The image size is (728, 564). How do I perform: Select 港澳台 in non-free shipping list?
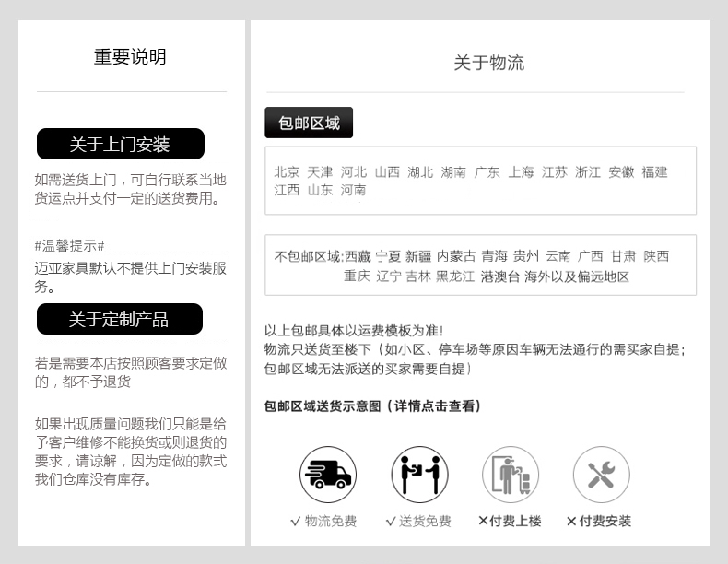[x=500, y=276]
